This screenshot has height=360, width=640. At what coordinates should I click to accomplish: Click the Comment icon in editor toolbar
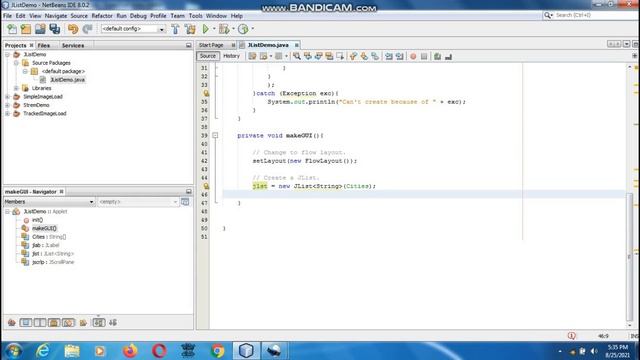point(437,56)
